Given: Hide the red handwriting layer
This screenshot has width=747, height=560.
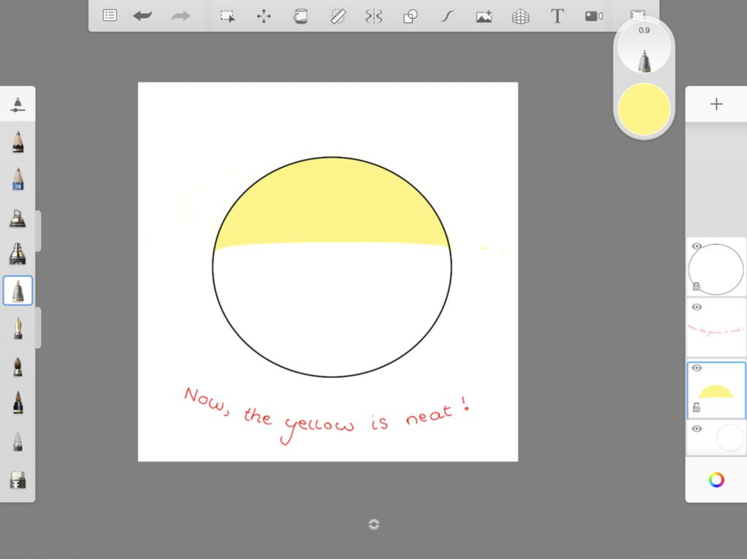Looking at the screenshot, I should pos(696,307).
